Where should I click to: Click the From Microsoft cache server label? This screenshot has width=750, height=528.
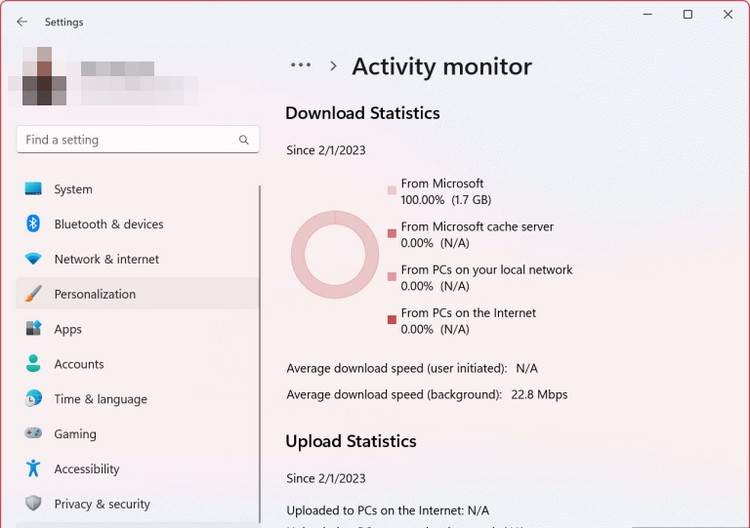[x=477, y=227]
